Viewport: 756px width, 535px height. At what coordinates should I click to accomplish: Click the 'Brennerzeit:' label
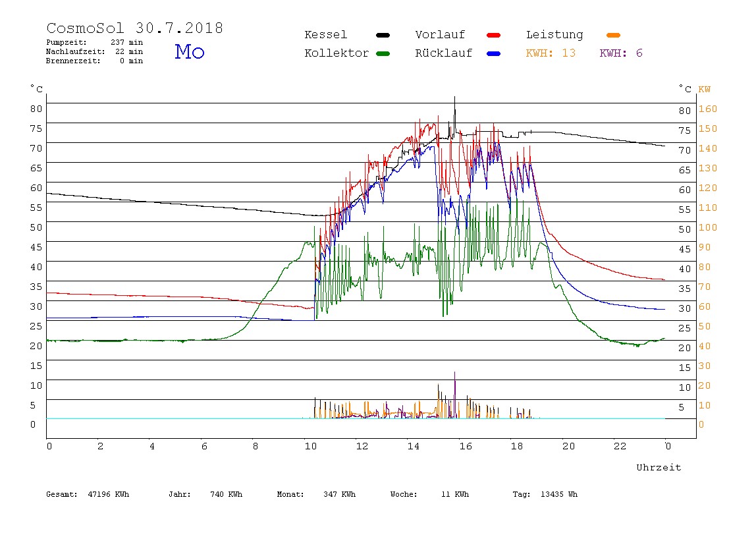(73, 61)
